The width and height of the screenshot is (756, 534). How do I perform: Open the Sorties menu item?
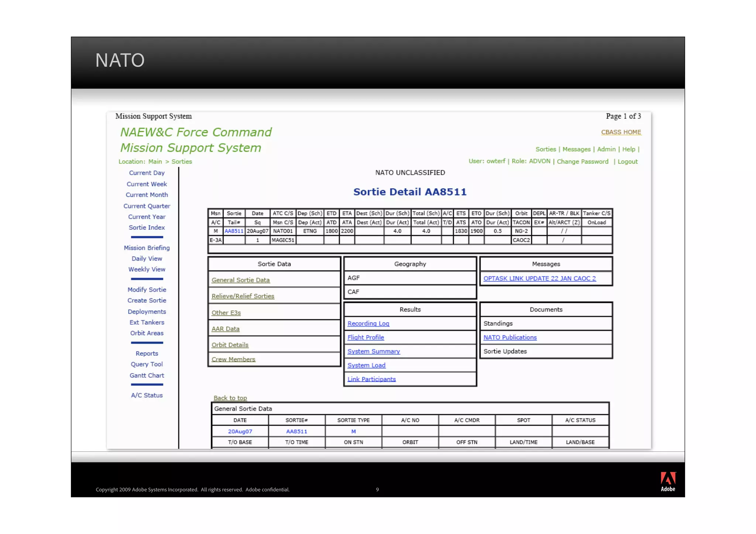pos(546,149)
